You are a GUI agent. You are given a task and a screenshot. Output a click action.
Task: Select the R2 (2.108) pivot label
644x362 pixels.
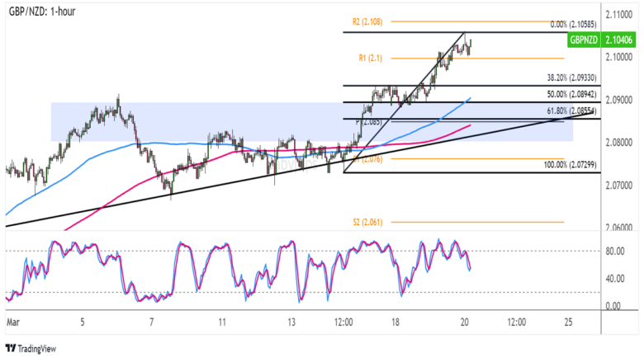coord(368,21)
